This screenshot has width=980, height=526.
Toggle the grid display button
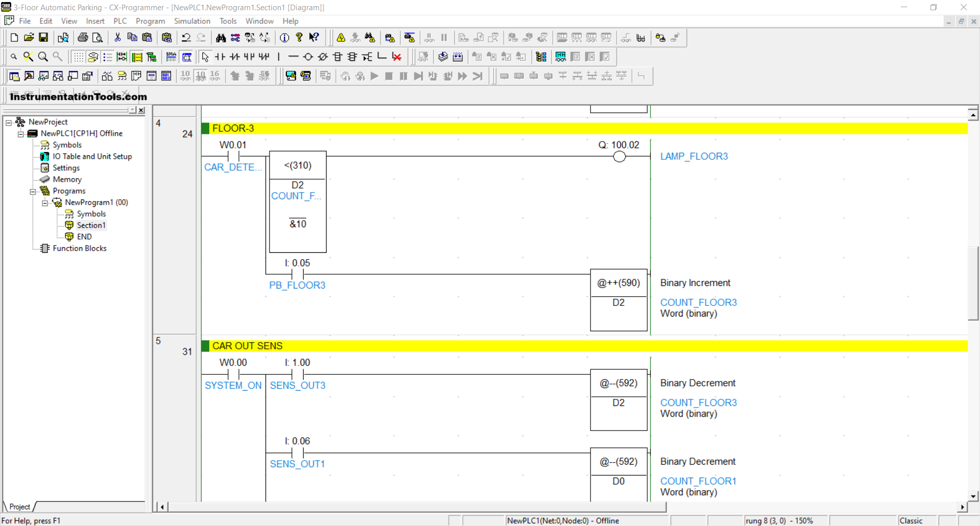(78, 57)
